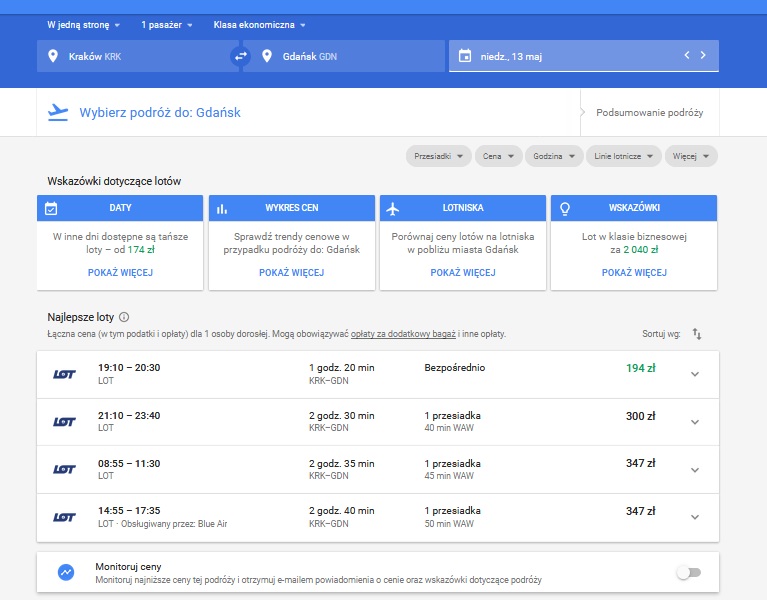Image resolution: width=767 pixels, height=600 pixels.
Task: Click LOT logo of 19:10 flight
Action: coord(64,374)
